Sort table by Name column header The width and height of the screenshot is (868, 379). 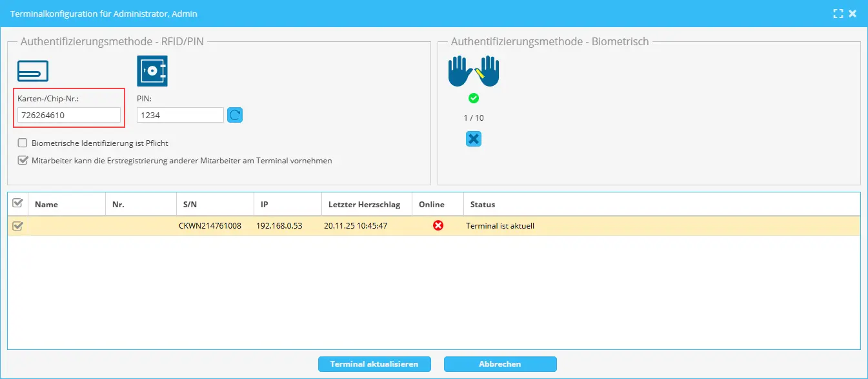[x=46, y=204]
